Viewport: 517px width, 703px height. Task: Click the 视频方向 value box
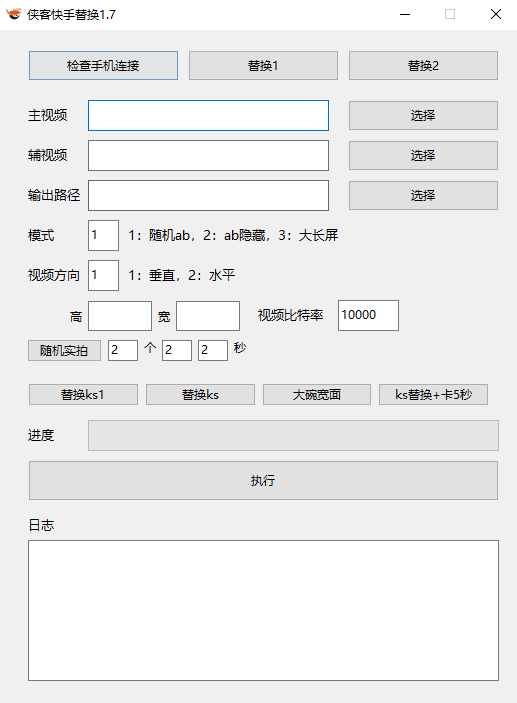(104, 275)
